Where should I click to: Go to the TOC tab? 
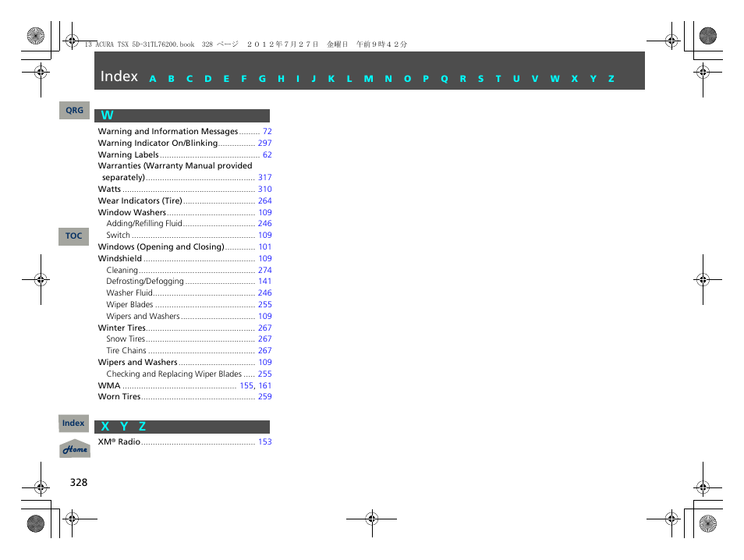[x=74, y=236]
